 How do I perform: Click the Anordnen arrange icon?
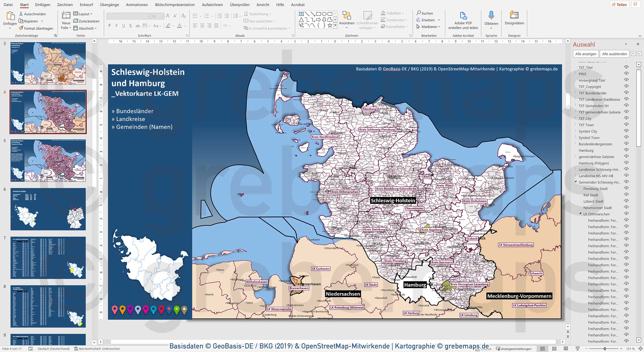click(x=347, y=18)
